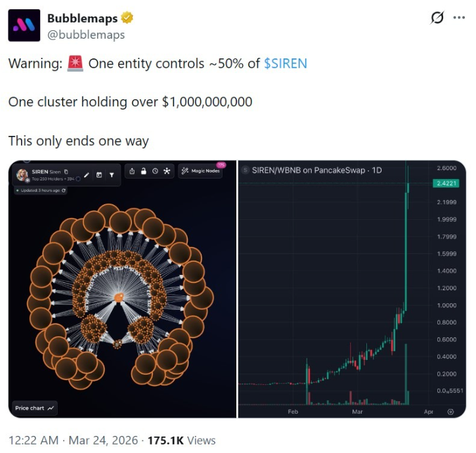This screenshot has width=476, height=453.
Task: Open the holders filter funnel
Action: point(112,175)
